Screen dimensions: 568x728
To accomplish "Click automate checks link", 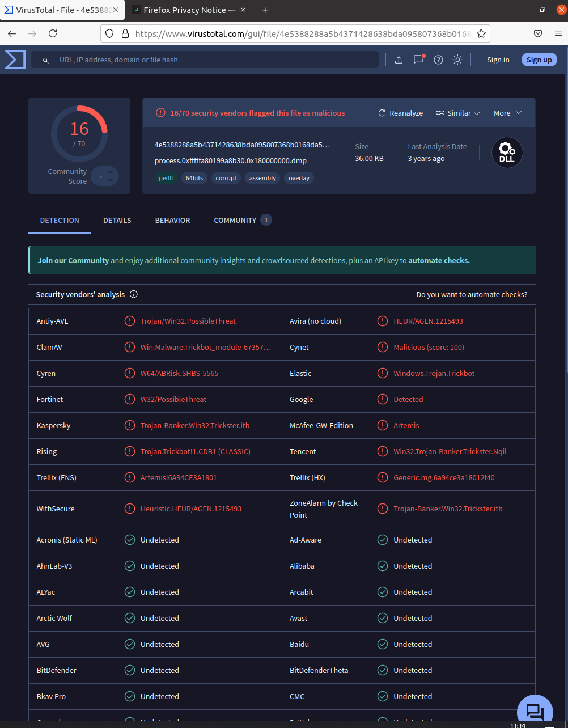I will point(439,260).
